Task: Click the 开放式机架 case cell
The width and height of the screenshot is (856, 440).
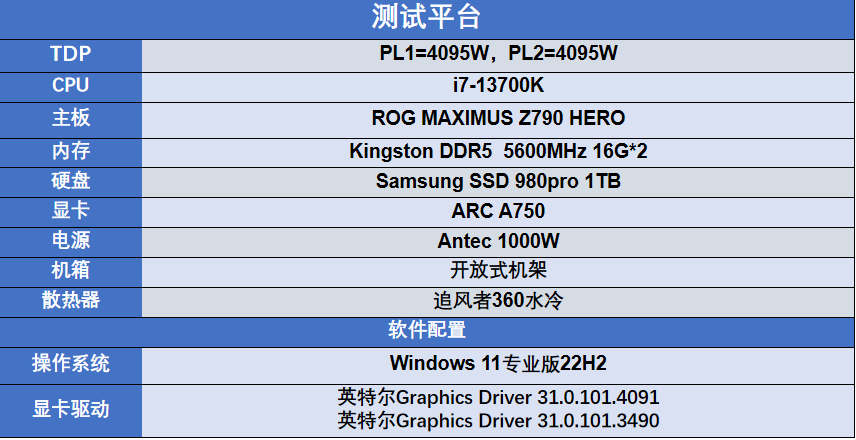Action: tap(498, 271)
